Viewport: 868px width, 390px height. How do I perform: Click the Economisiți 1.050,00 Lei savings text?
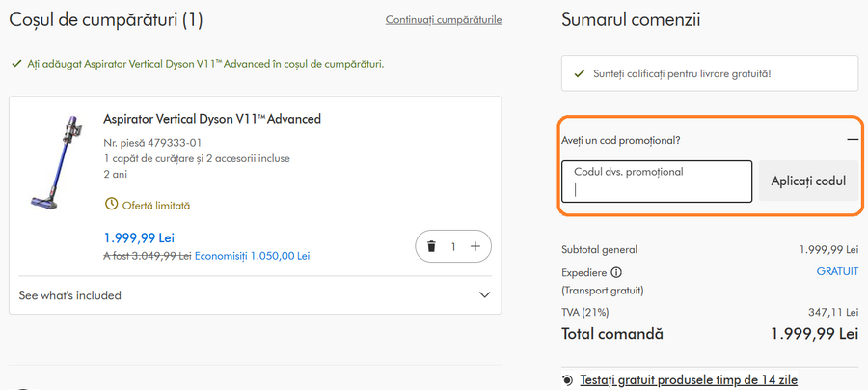click(x=253, y=256)
